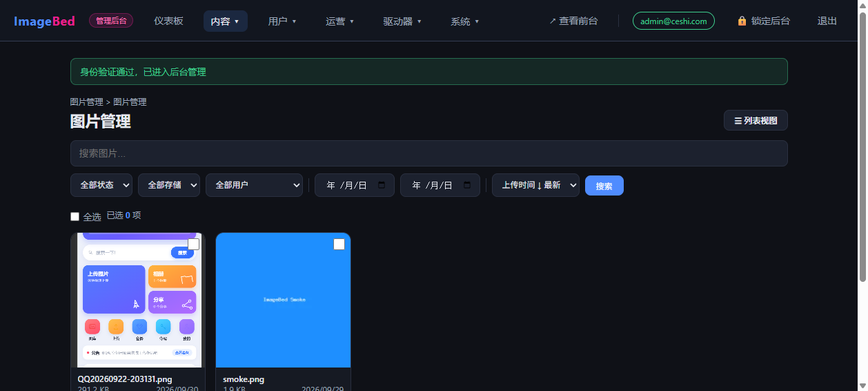The width and height of the screenshot is (868, 391).
Task: Click the blue 搜索 button
Action: pos(604,186)
